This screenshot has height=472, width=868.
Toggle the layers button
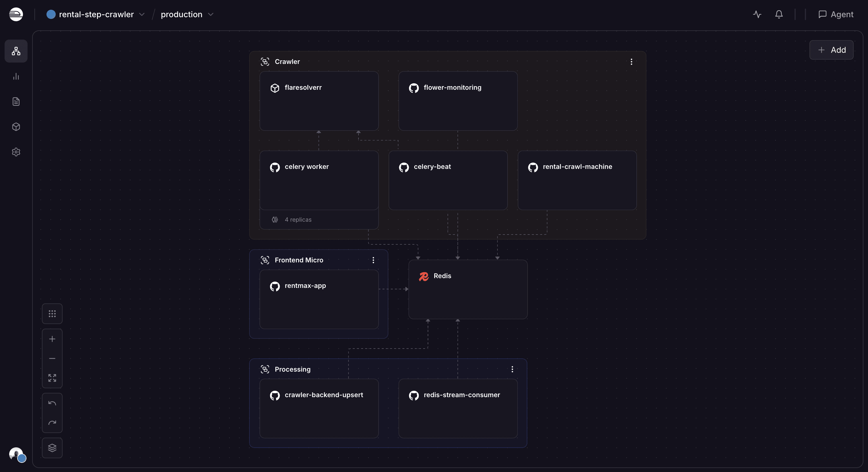(52, 448)
